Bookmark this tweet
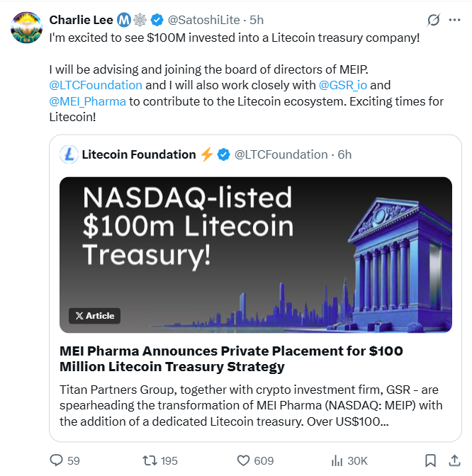 pyautogui.click(x=430, y=460)
